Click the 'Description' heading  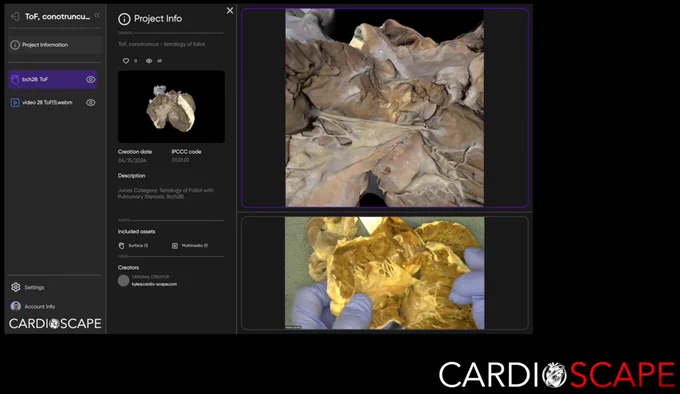pyautogui.click(x=131, y=176)
